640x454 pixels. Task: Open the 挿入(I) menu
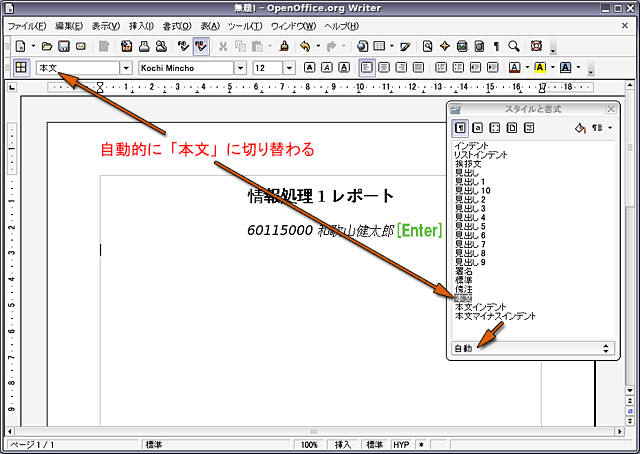(x=140, y=25)
